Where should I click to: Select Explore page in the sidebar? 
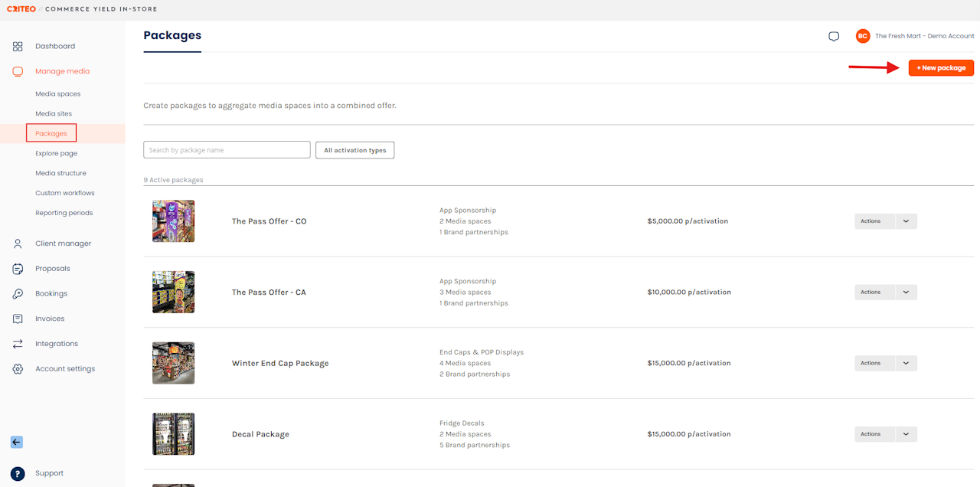[56, 153]
